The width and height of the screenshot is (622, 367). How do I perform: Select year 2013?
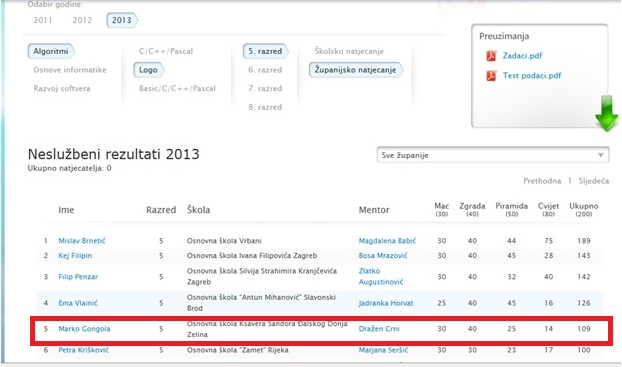[x=121, y=20]
